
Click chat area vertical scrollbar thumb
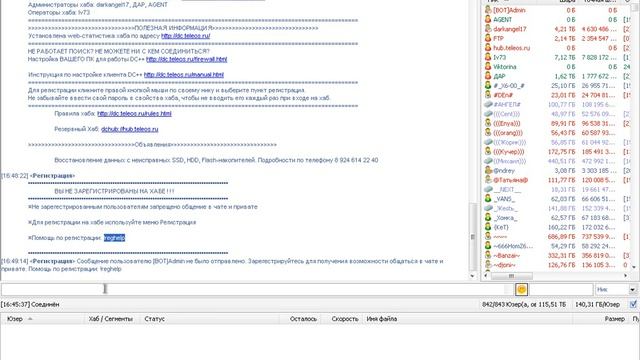(473, 237)
